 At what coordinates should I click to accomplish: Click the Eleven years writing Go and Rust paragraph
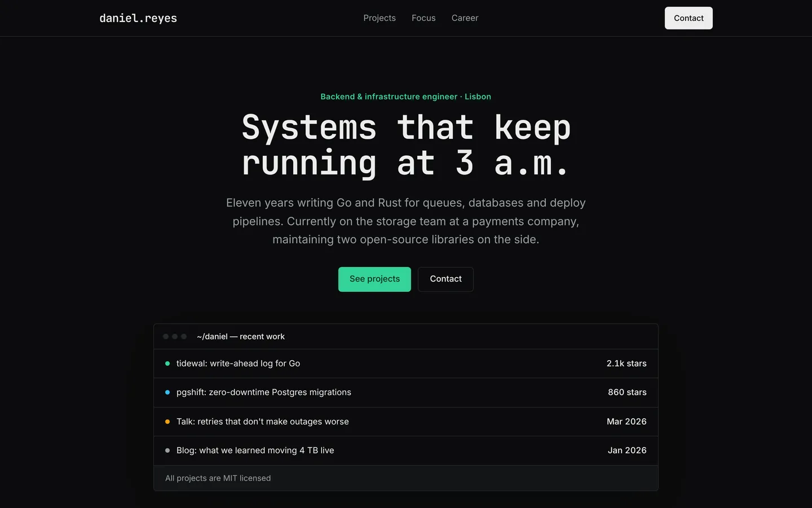pyautogui.click(x=406, y=221)
